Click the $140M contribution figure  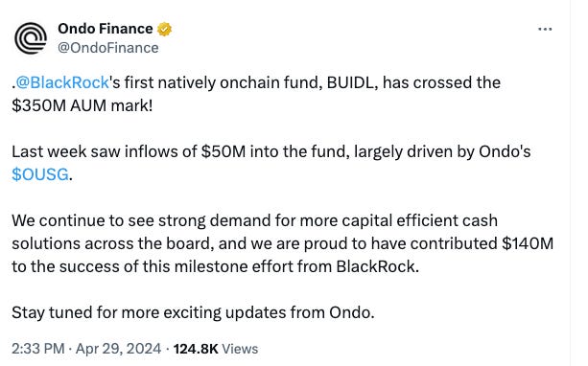[528, 243]
